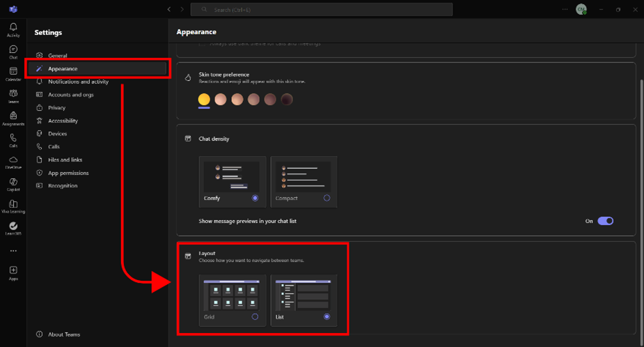
Task: Open Copilot in the left rail
Action: (x=13, y=184)
